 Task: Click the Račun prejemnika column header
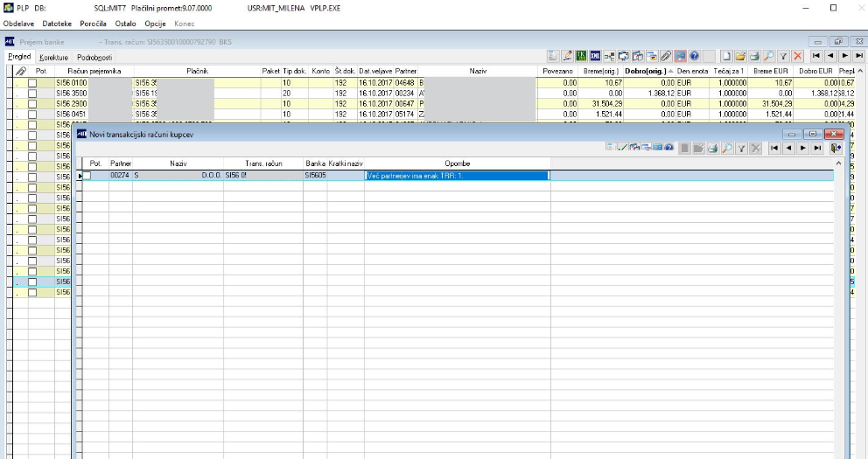point(94,72)
